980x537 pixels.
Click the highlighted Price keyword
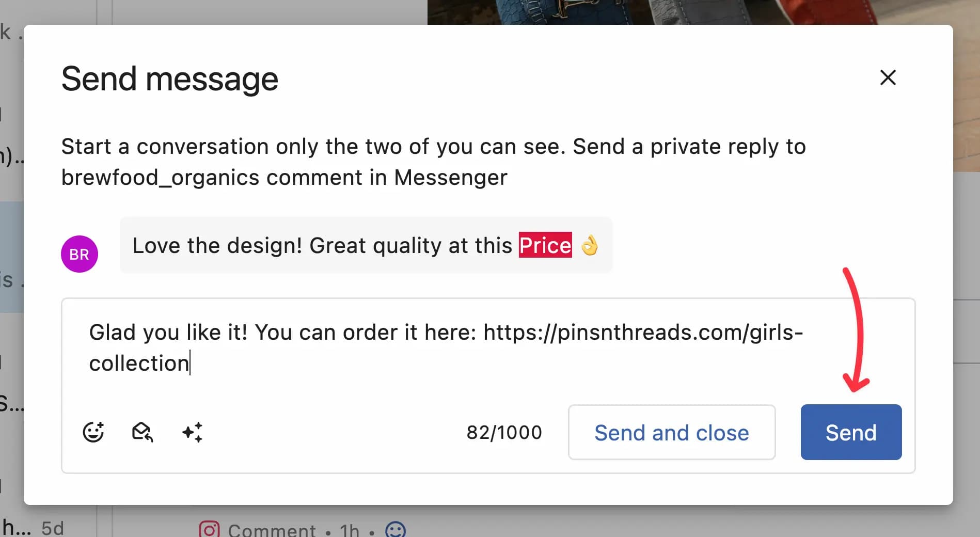545,245
